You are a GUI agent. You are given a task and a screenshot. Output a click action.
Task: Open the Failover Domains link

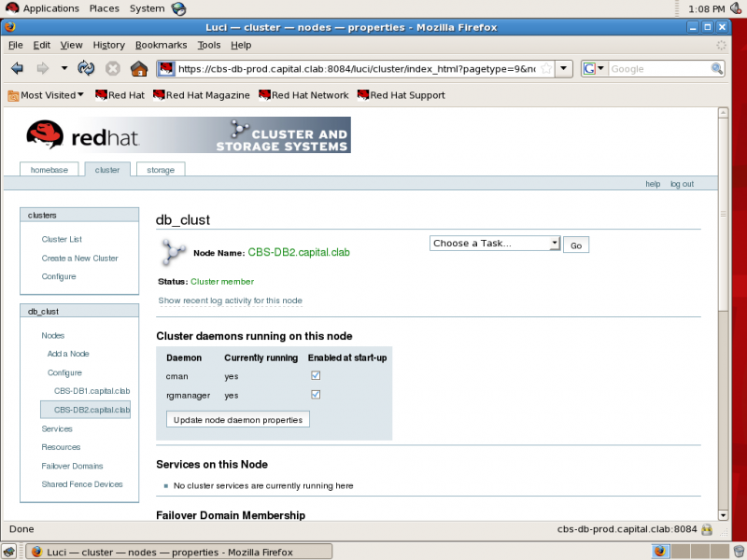coord(72,466)
